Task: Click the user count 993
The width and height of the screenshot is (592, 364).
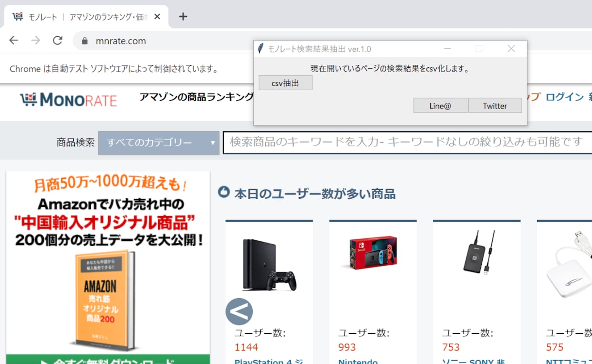Action: (347, 347)
